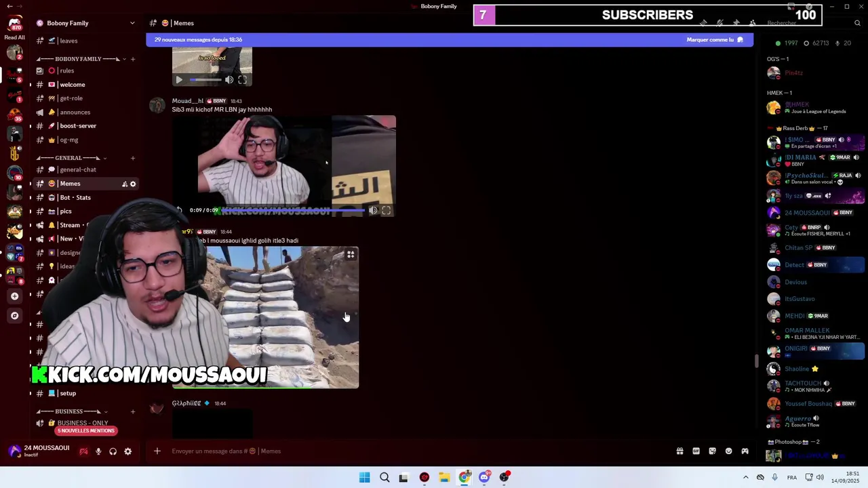Jump to 5 nouvelles mentions

(x=86, y=431)
